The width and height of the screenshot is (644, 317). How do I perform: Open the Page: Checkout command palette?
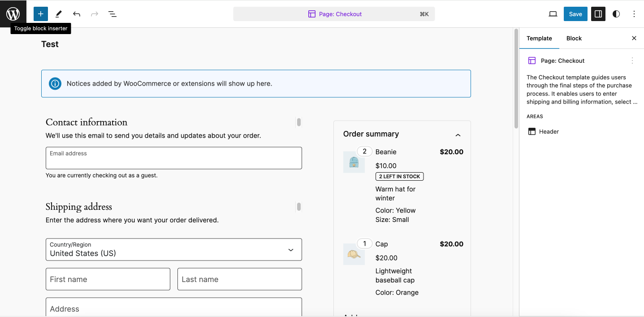pyautogui.click(x=334, y=14)
